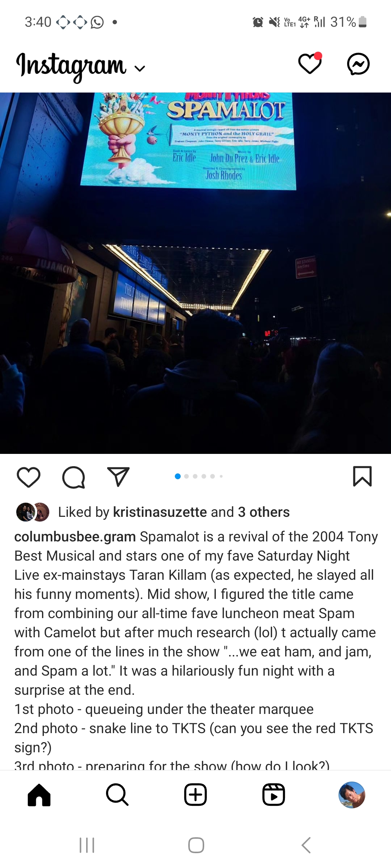This screenshot has width=391, height=868.
Task: Open the Reels tab
Action: click(274, 795)
